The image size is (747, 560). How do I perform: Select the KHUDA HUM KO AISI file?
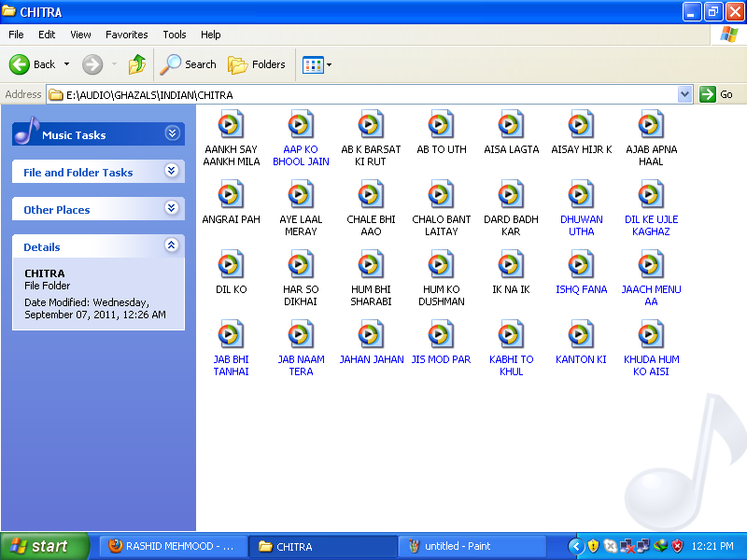651,335
